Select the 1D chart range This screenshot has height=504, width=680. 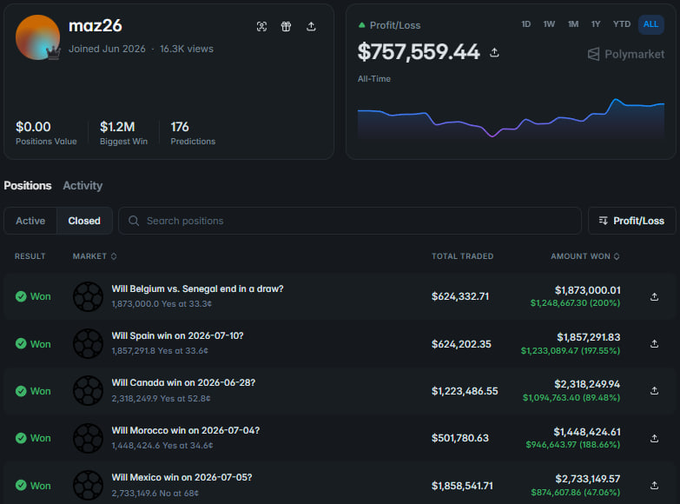click(x=526, y=24)
